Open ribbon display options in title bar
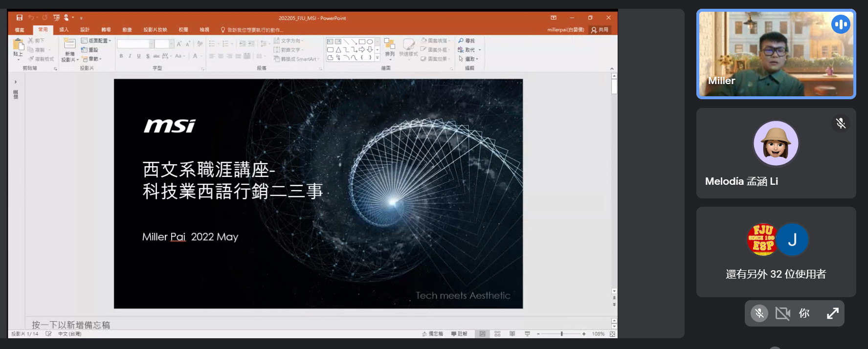The width and height of the screenshot is (868, 349). 554,18
